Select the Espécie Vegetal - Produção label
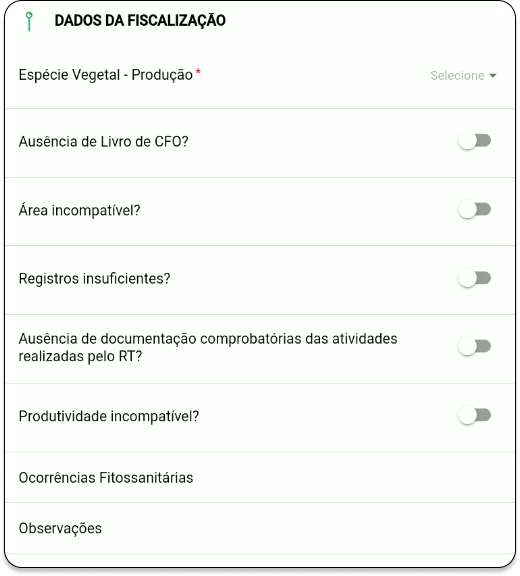The width and height of the screenshot is (520, 576). (106, 75)
